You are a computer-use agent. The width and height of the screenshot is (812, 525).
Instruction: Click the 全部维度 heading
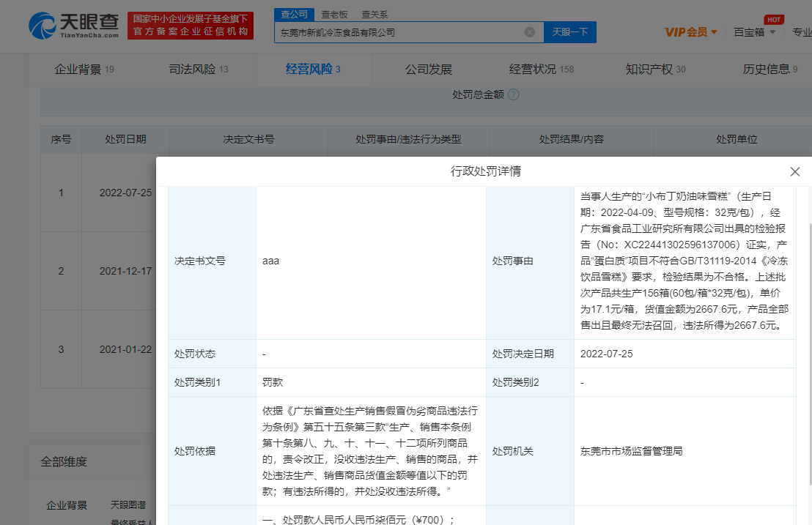[64, 462]
